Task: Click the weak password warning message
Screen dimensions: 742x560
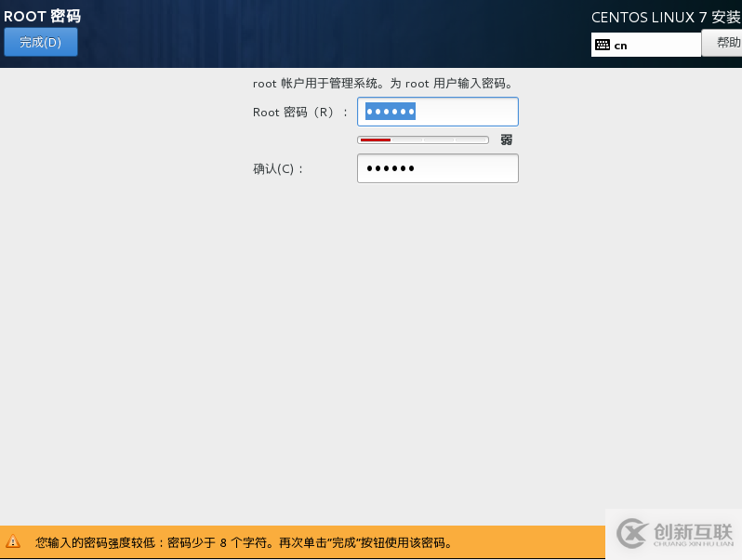Action: click(x=244, y=542)
